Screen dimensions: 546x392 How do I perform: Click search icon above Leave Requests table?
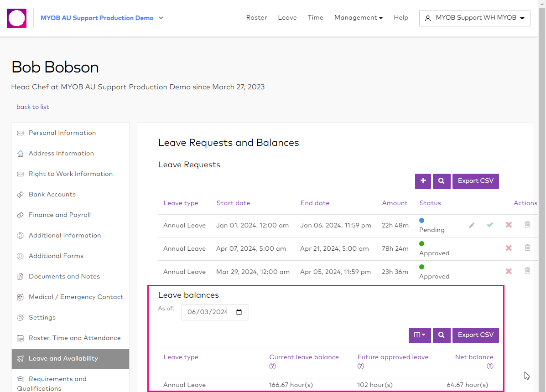(442, 181)
